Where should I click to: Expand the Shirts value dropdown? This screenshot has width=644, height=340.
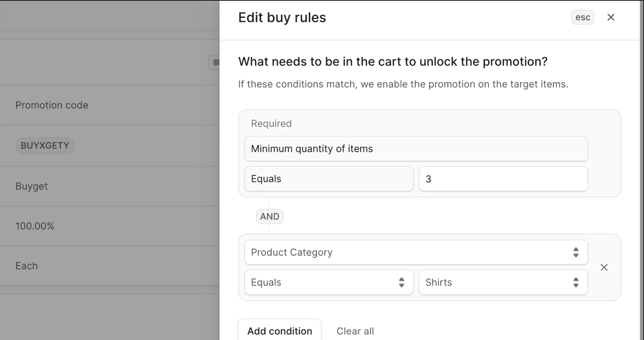(503, 282)
